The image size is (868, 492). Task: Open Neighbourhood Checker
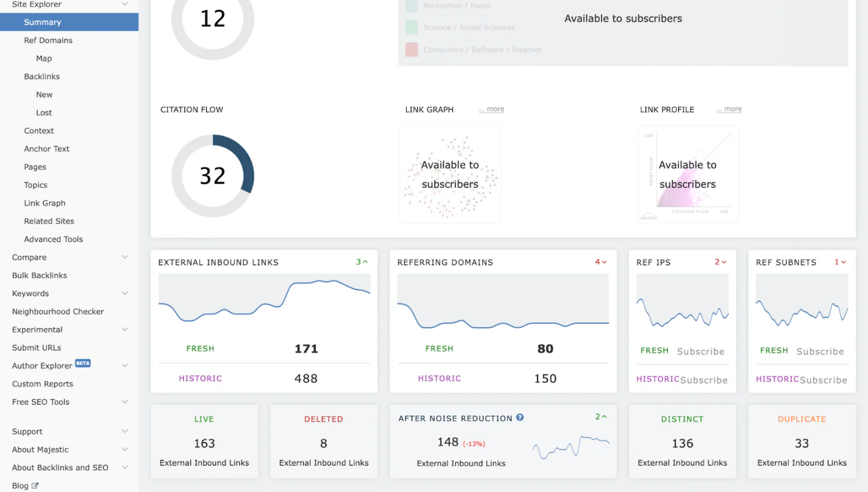click(58, 311)
